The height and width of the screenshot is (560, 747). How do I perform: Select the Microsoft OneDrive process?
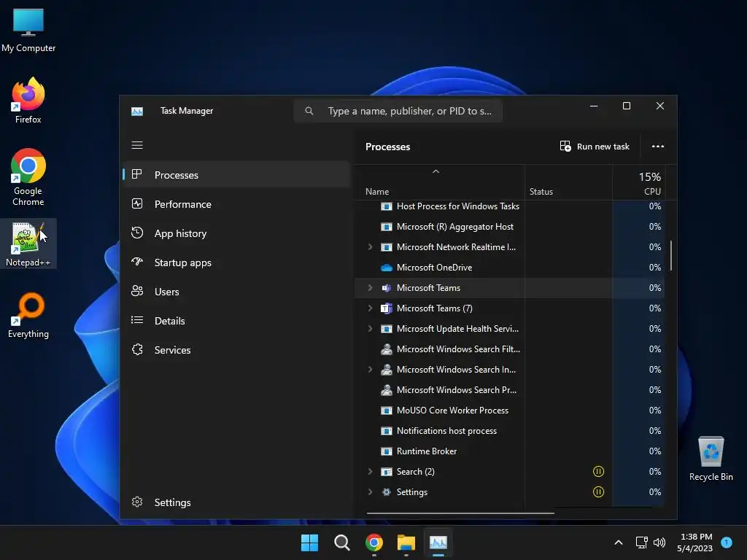pos(510,268)
